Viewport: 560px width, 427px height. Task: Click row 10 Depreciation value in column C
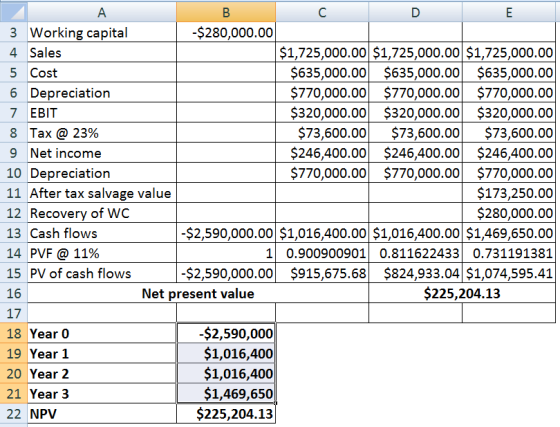(322, 173)
